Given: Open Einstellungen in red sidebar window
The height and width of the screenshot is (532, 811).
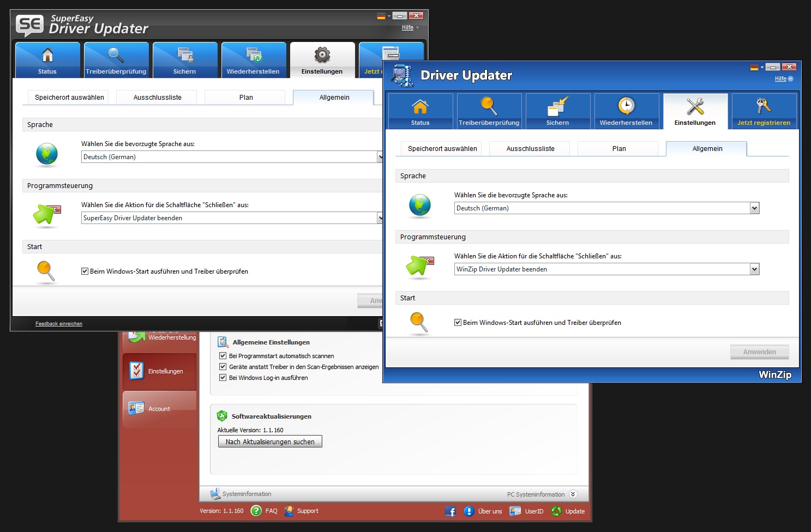Looking at the screenshot, I should [159, 371].
